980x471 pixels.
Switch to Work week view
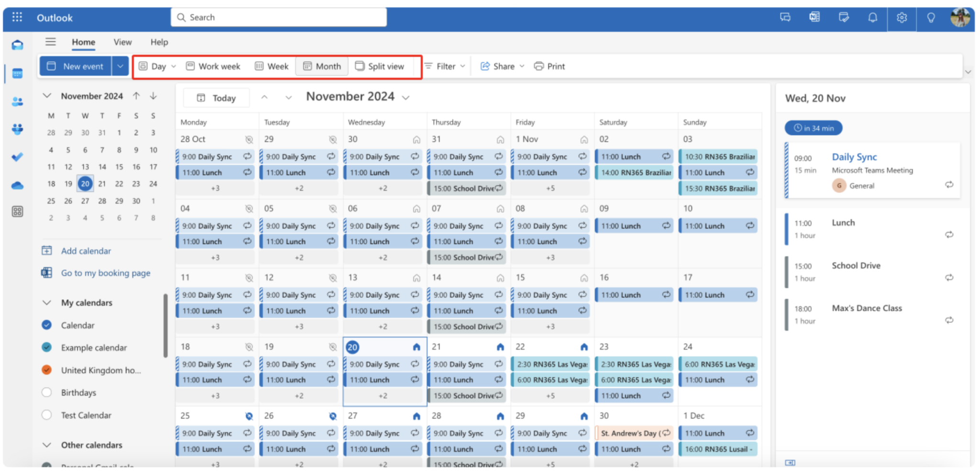(213, 66)
